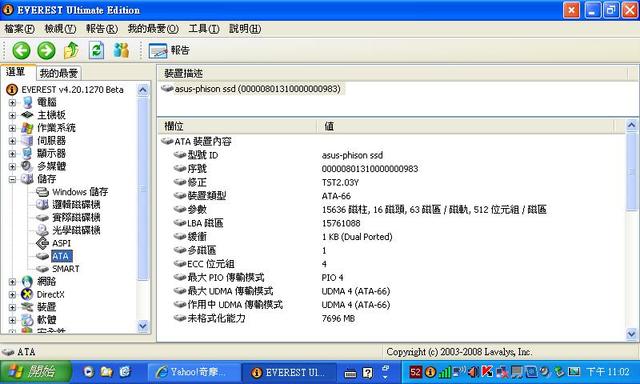640x384 pixels.
Task: Expand the 電腦 tree node
Action: [x=12, y=102]
